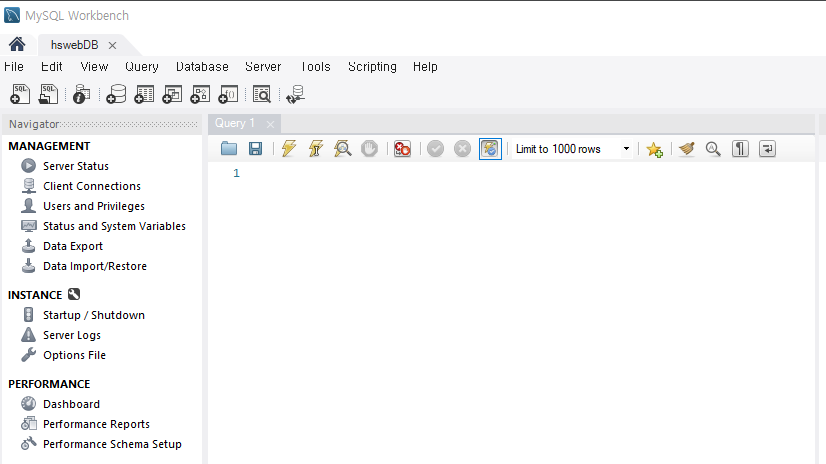Click the Navigator panel title
This screenshot has height=464, width=826.
[x=34, y=124]
